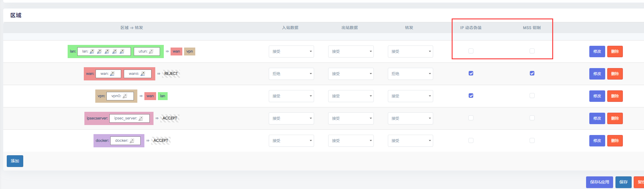644x189 pixels.
Task: Enable MSS 钳制 for vpn zone
Action: [x=532, y=96]
